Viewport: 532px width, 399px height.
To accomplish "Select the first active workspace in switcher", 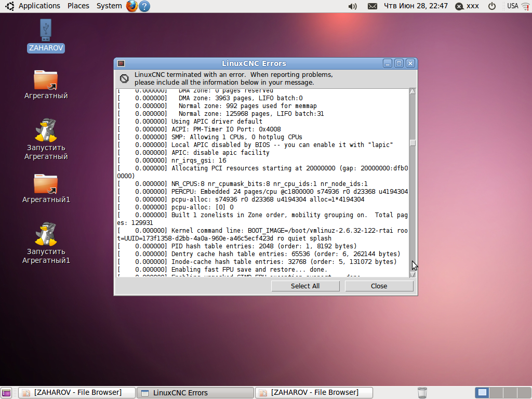I will [482, 393].
